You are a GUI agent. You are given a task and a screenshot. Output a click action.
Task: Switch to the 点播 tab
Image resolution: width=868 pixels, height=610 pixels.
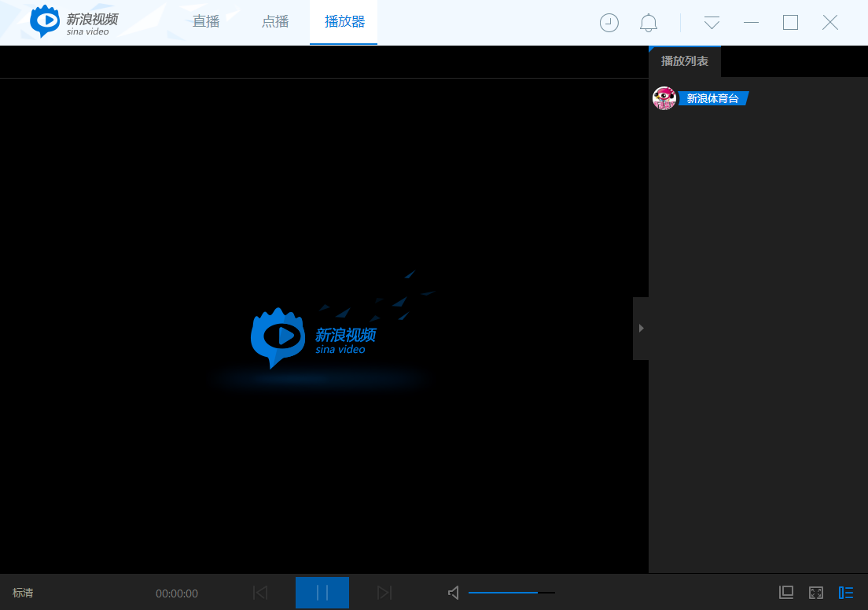pyautogui.click(x=275, y=21)
